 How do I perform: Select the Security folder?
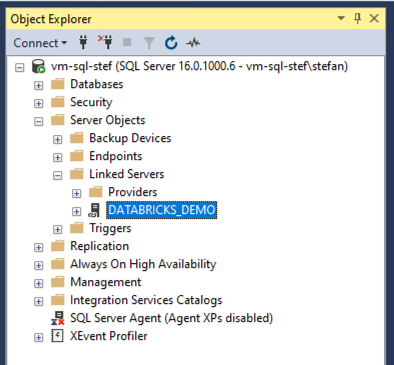[x=91, y=102]
